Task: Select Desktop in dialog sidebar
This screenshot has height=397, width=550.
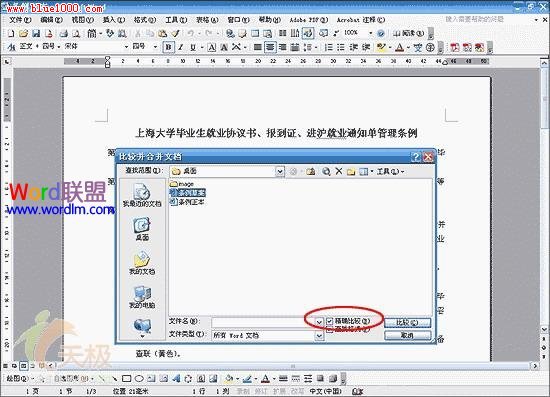Action: pos(142,229)
